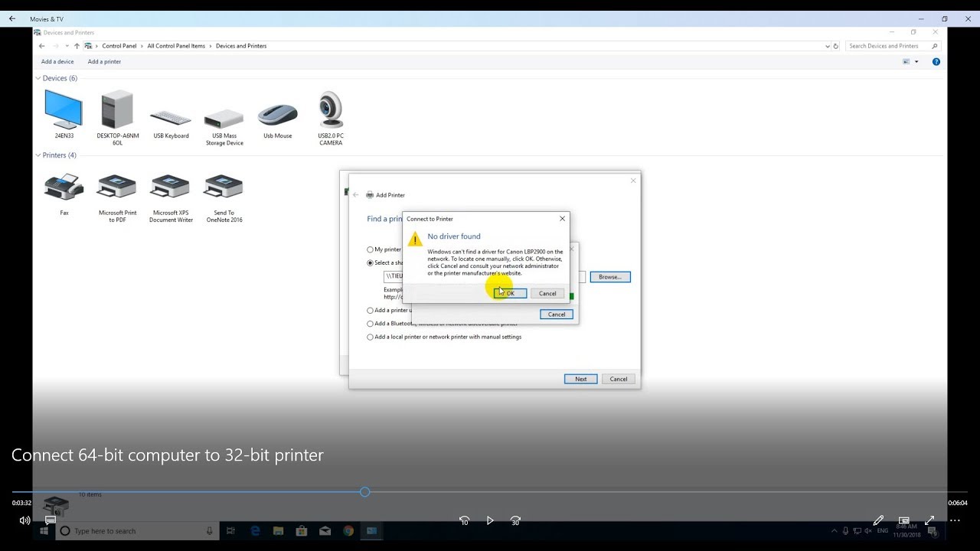Image resolution: width=980 pixels, height=551 pixels.
Task: Open File Explorer from the taskbar
Action: tap(278, 530)
